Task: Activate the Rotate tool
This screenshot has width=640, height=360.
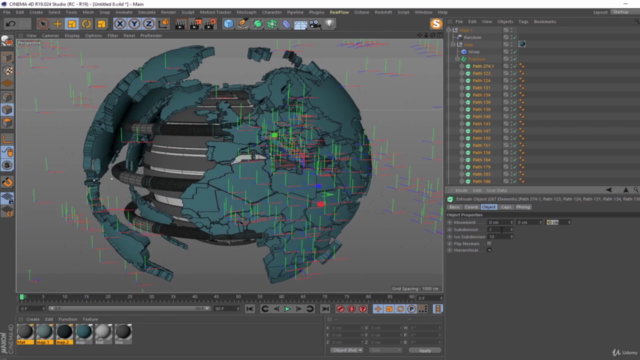Action: (87, 24)
